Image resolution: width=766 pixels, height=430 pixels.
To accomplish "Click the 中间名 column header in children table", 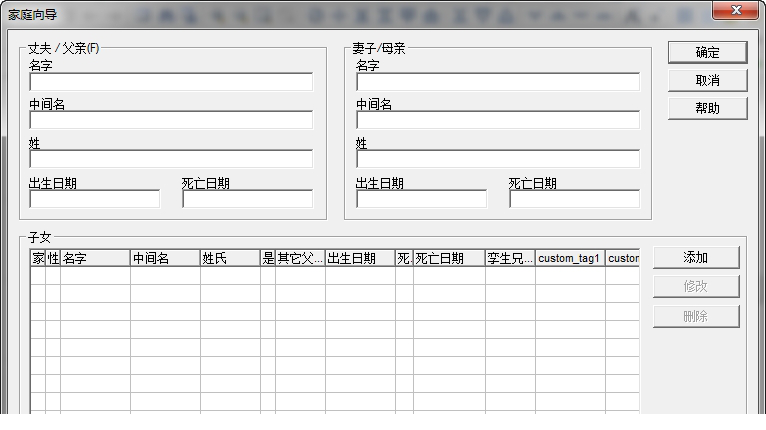I will pyautogui.click(x=165, y=258).
